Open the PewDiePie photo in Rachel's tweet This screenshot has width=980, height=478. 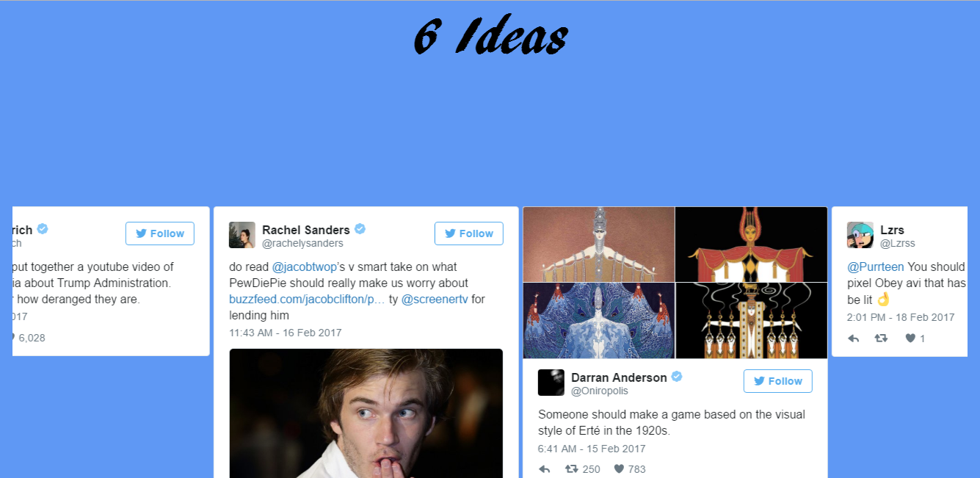366,413
